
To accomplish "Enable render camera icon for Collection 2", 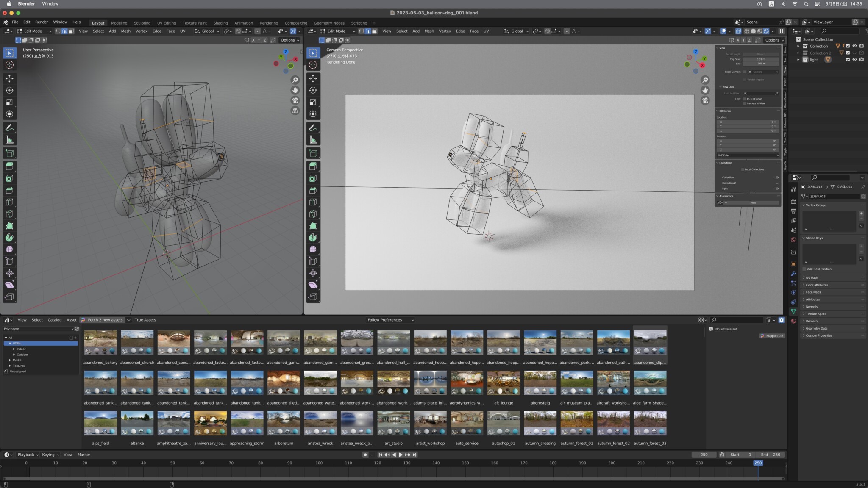I will pyautogui.click(x=862, y=53).
